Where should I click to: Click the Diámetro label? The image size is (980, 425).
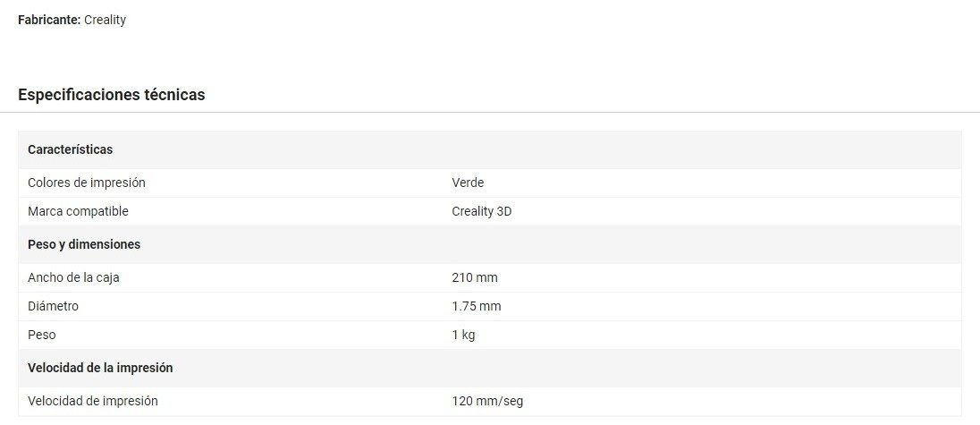(x=53, y=306)
